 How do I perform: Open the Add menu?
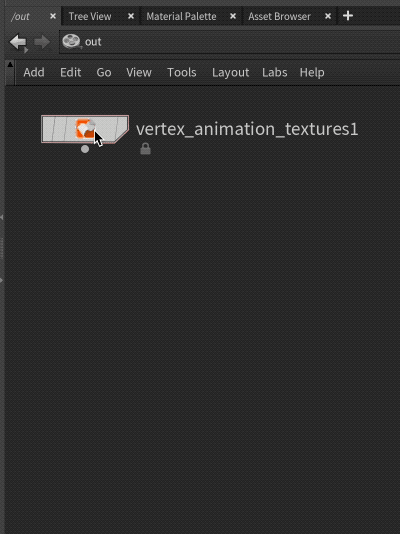point(34,72)
